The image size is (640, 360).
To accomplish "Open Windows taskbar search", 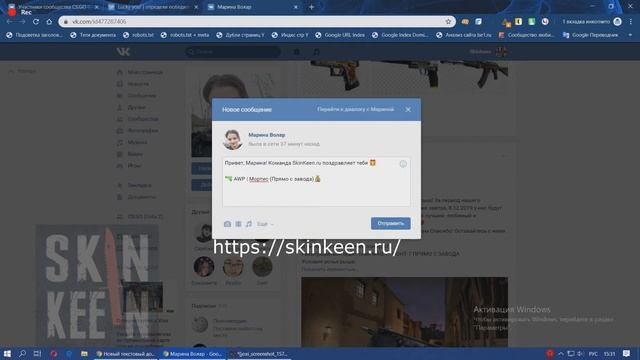I will tap(22, 353).
